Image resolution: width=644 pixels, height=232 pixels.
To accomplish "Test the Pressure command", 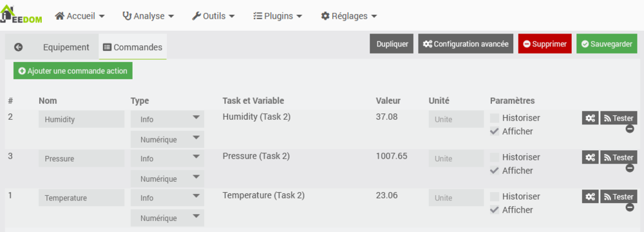I will pyautogui.click(x=619, y=157).
